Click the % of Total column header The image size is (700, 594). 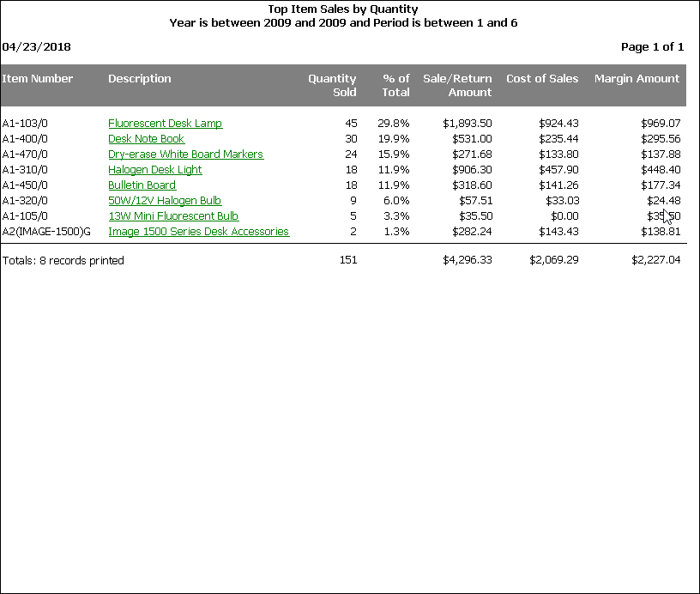point(395,85)
